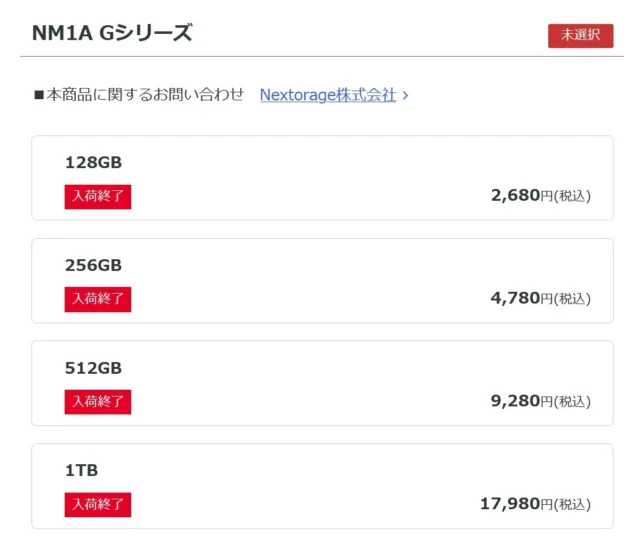Click the red 未選択 status badge
The image size is (640, 548).
[x=580, y=35]
